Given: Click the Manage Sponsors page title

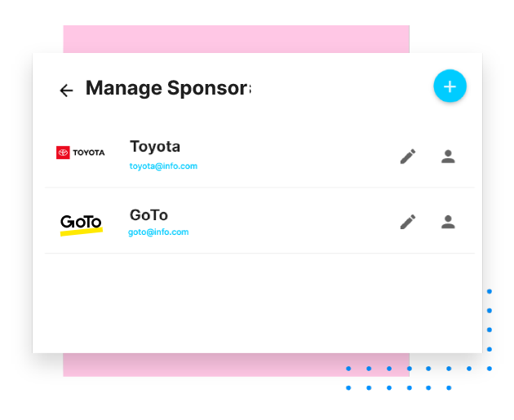Looking at the screenshot, I should click(167, 88).
